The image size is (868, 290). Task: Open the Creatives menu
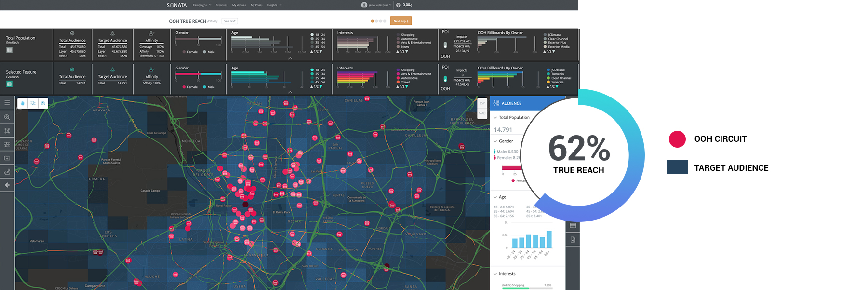(221, 5)
